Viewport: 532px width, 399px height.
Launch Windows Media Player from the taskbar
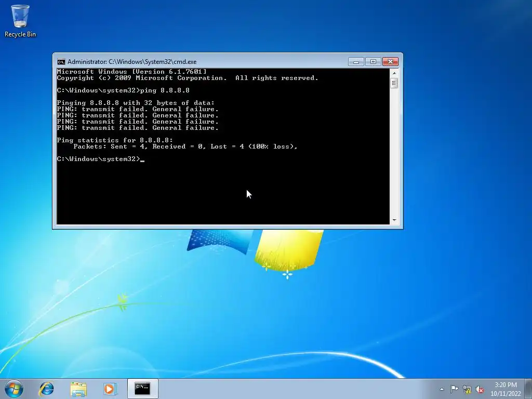tap(110, 389)
